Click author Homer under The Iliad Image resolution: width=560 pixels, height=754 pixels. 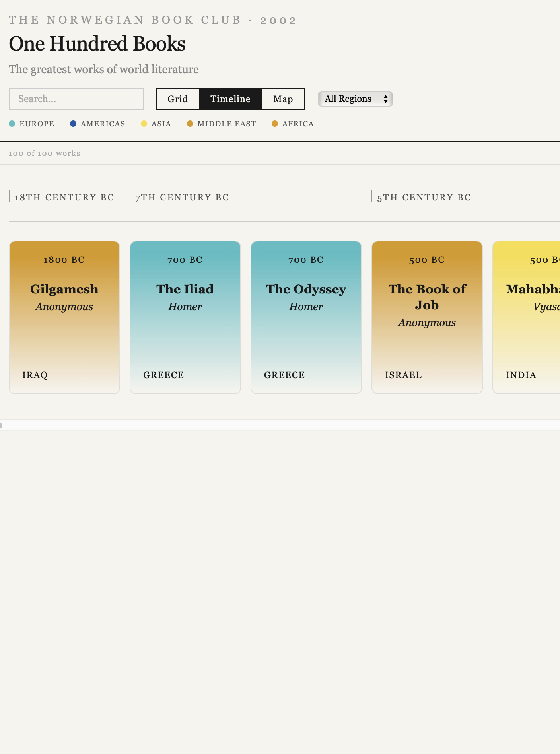185,307
